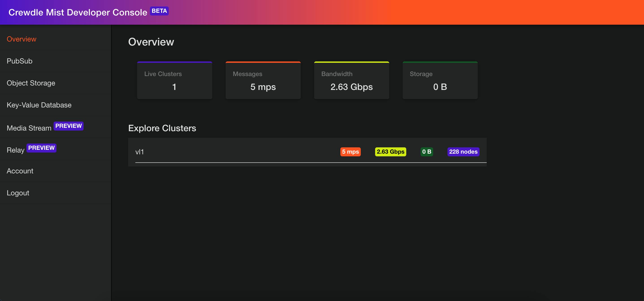
Task: Click the Overview page heading
Action: pyautogui.click(x=151, y=42)
